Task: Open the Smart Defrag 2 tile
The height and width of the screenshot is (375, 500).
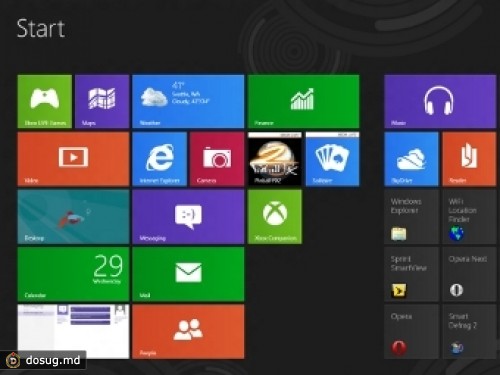Action: point(469,332)
